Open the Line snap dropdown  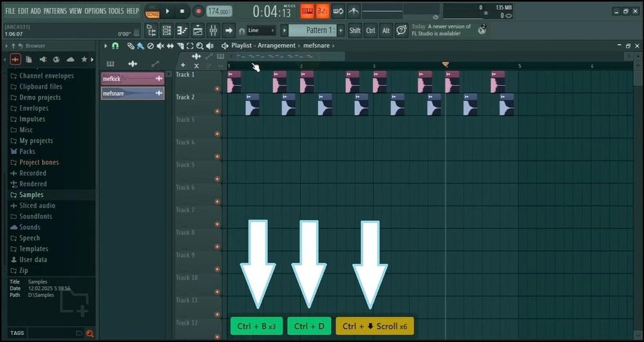261,30
